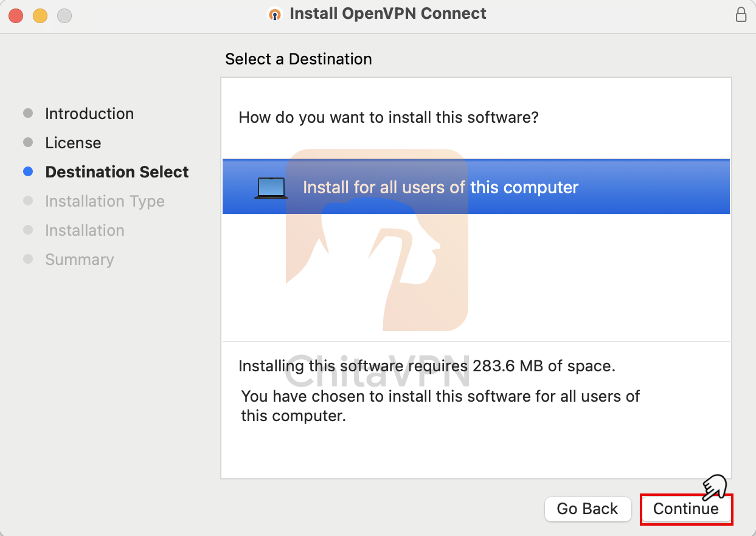The image size is (756, 536).
Task: Click the lock icon in title bar
Action: tap(741, 15)
